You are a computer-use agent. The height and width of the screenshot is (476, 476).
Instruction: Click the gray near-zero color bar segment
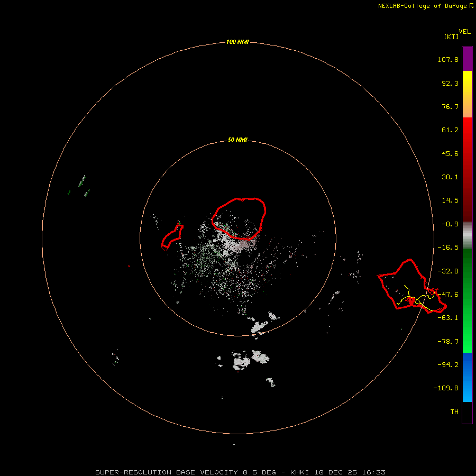[467, 235]
